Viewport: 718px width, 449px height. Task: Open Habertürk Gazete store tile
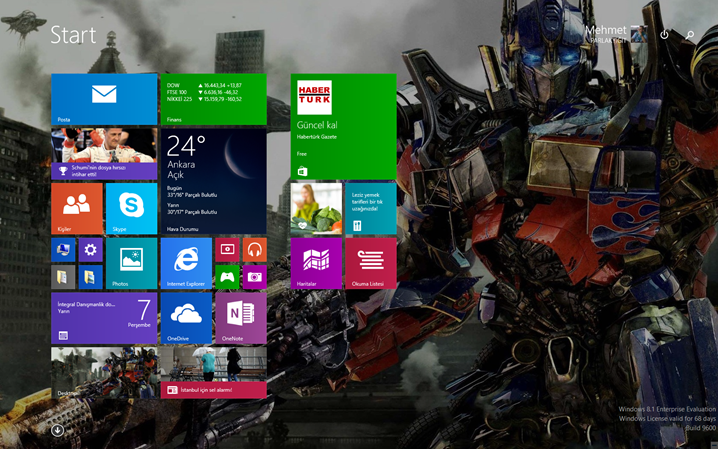[x=343, y=126]
